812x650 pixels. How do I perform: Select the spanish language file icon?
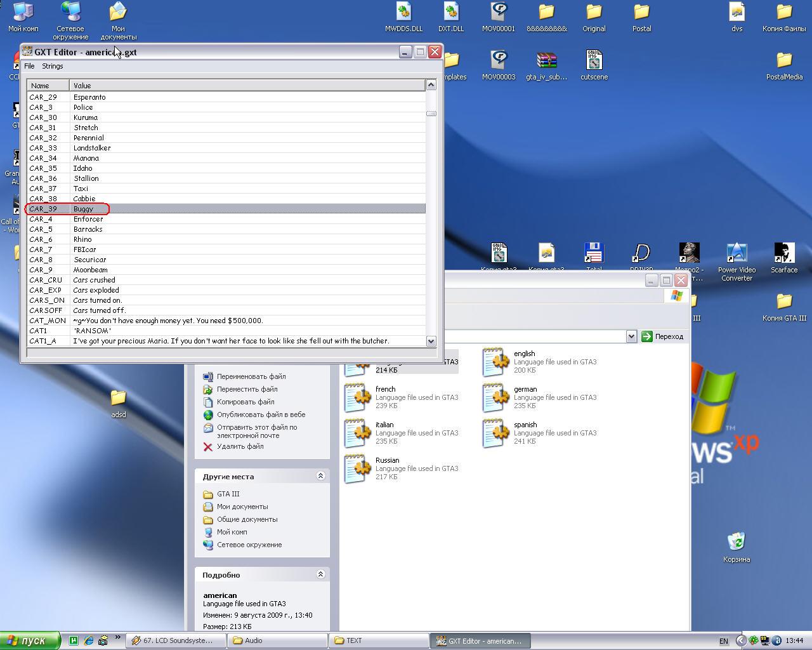pyautogui.click(x=496, y=433)
